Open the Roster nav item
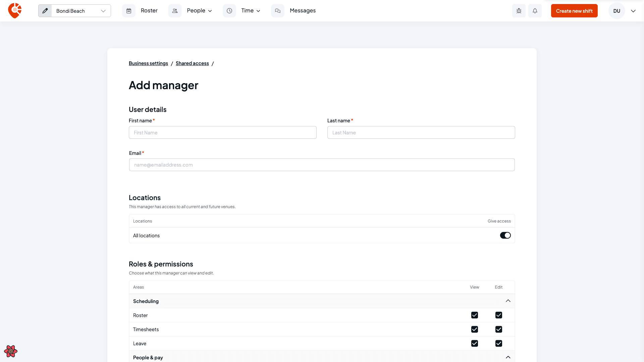Image resolution: width=644 pixels, height=362 pixels. [x=149, y=11]
